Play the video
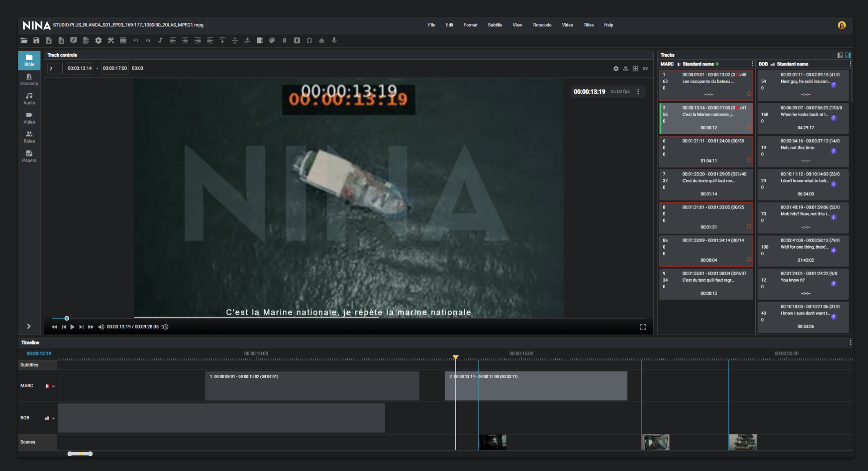The image size is (868, 471). click(x=72, y=327)
